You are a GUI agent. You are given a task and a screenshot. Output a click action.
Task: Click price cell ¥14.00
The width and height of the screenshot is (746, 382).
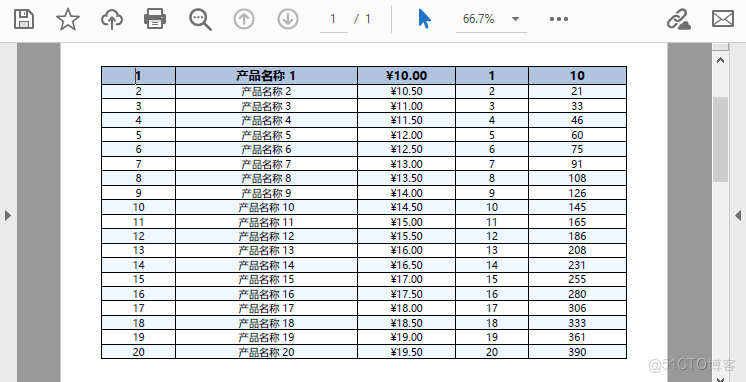point(406,193)
